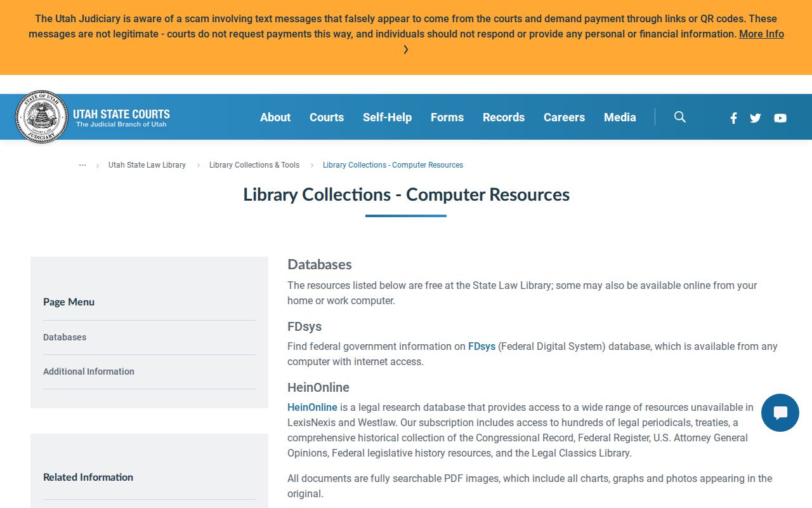The image size is (812, 508).
Task: Click the Related Information heading
Action: [88, 478]
